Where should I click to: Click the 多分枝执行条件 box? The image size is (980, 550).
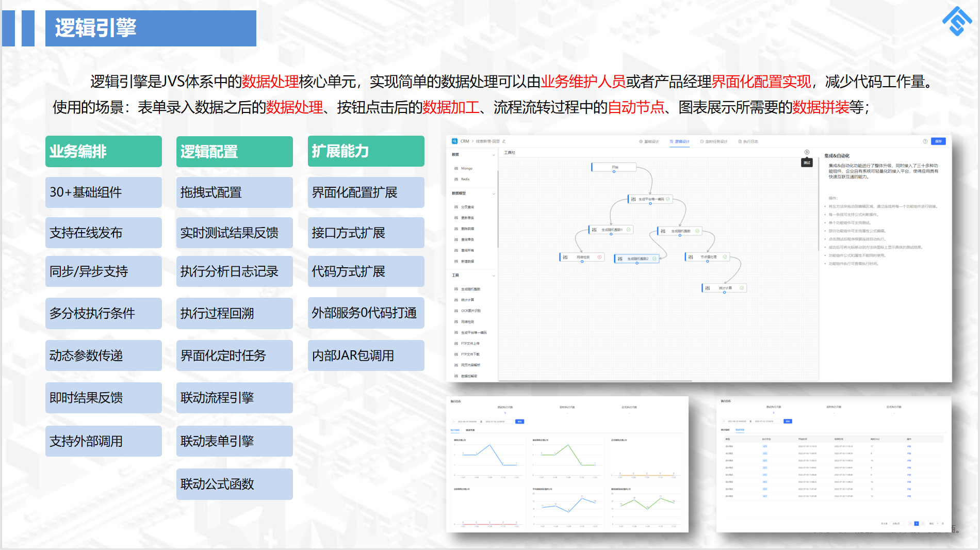(104, 313)
